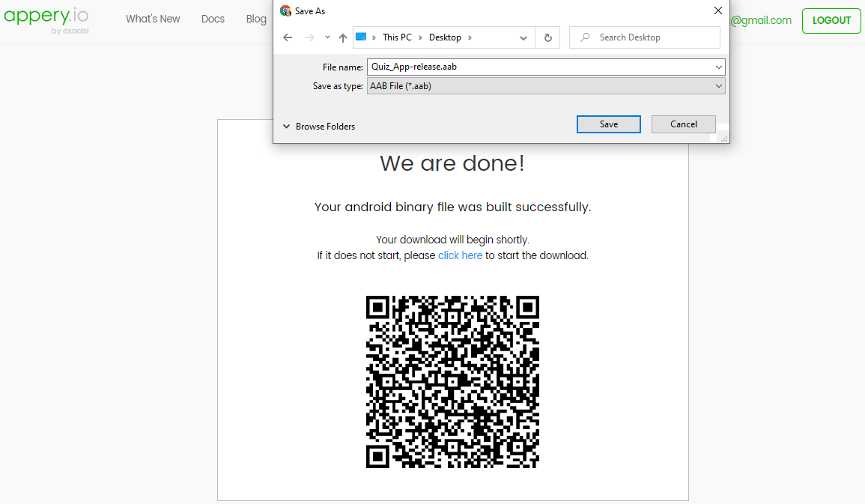The image size is (865, 504).
Task: Click the dialog resize grip corner
Action: coord(723,139)
